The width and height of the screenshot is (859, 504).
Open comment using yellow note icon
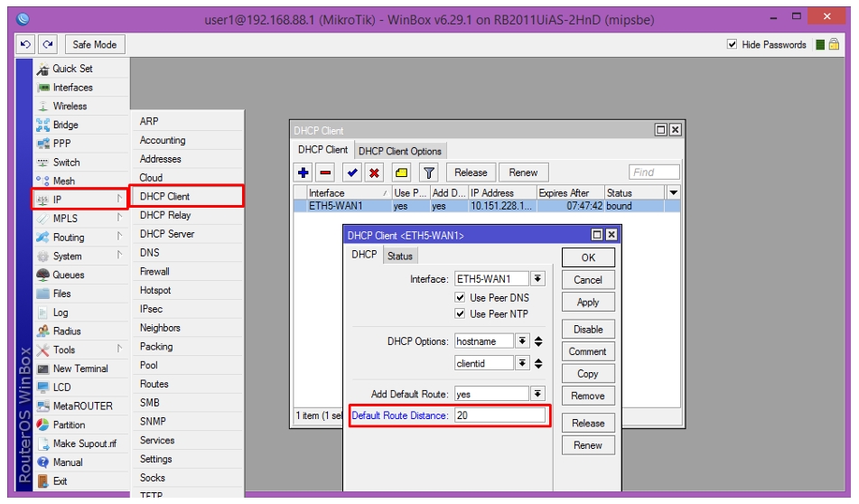tap(402, 173)
